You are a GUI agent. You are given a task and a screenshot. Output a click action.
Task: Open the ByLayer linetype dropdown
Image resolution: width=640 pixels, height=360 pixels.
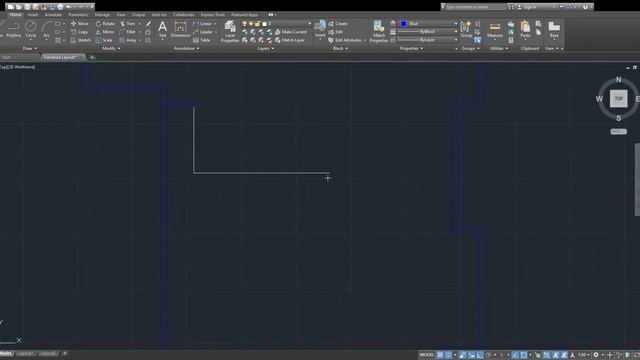[x=428, y=40]
